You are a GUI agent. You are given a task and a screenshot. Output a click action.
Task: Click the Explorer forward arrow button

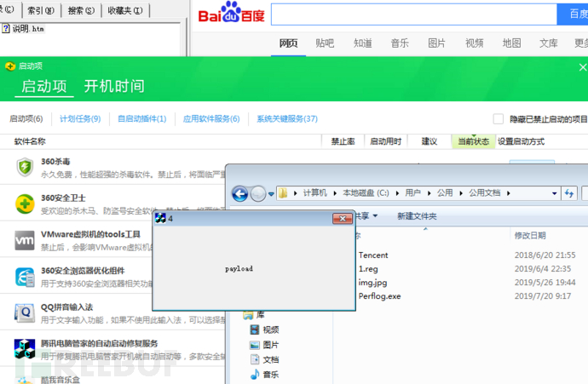pos(258,193)
